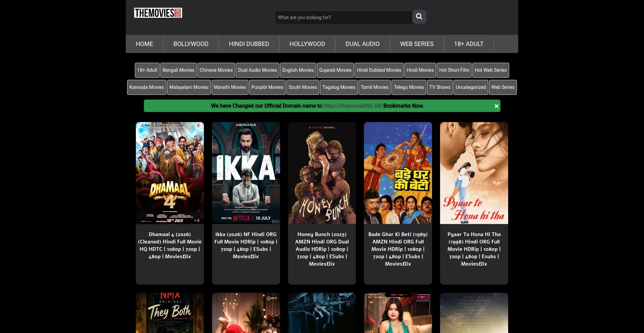Viewport: 644px width, 333px height.
Task: Click the South Movies category button
Action: point(303,87)
